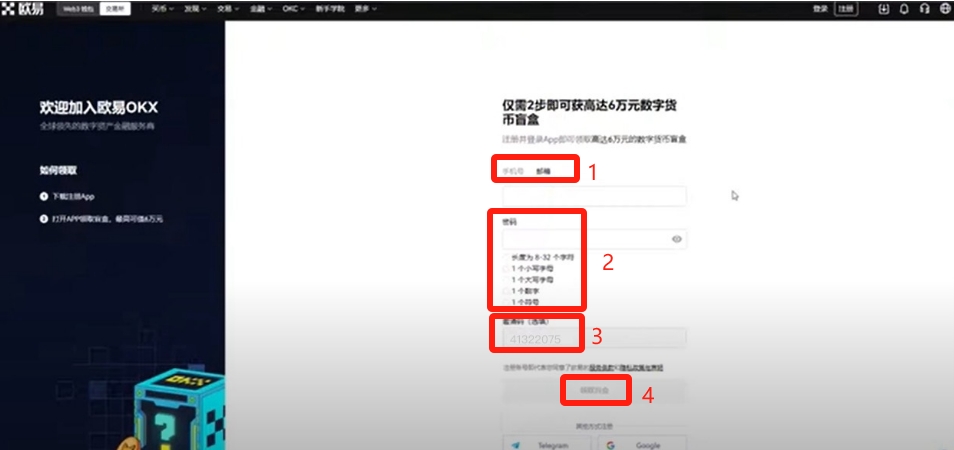Click the 领取盲盒 submit button
The image size is (954, 450).
coord(594,390)
